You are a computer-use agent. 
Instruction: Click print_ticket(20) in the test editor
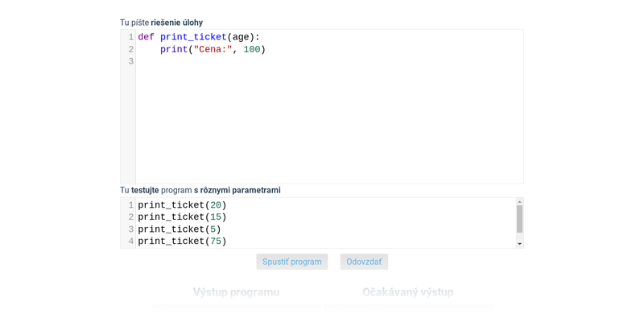182,204
